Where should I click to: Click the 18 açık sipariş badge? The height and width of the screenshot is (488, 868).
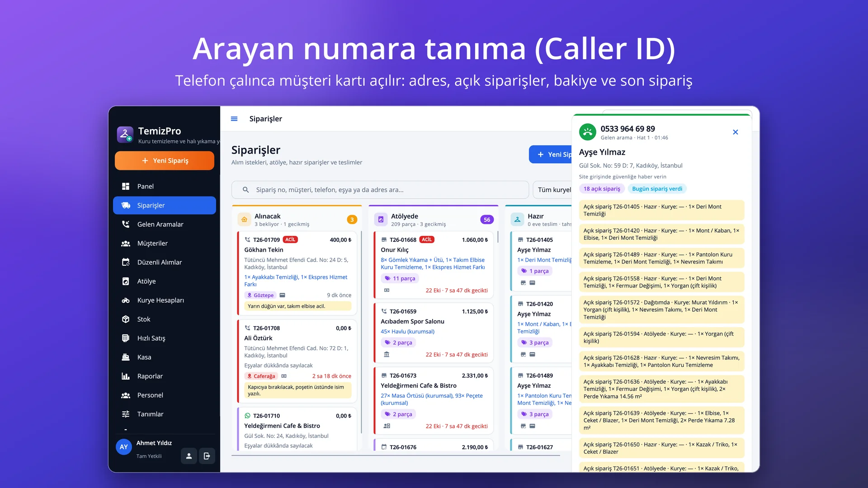tap(602, 189)
